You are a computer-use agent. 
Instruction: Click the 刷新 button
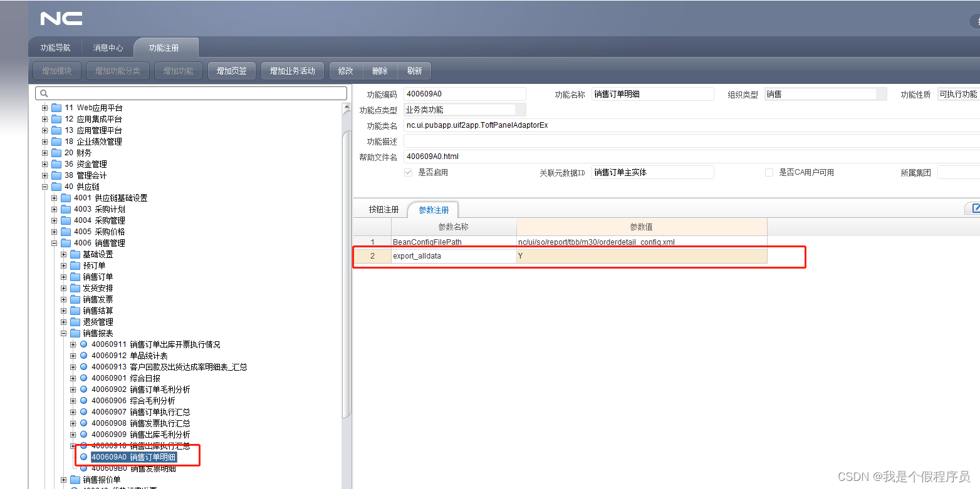click(414, 71)
